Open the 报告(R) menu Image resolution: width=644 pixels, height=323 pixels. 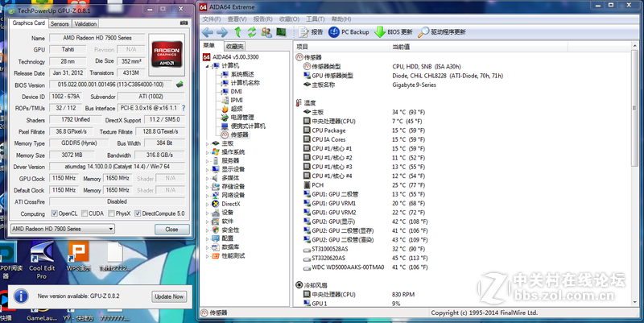[263, 19]
